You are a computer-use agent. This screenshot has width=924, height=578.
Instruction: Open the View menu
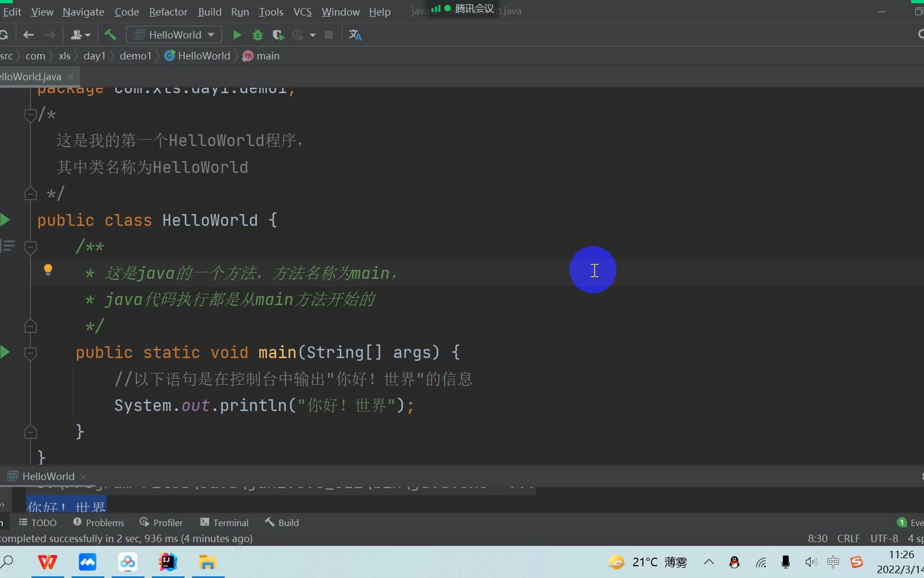coord(42,12)
